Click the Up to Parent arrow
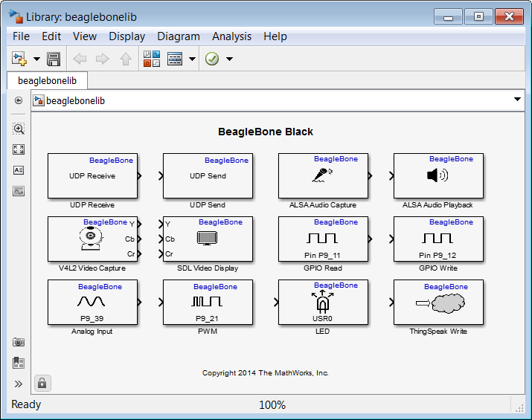The image size is (532, 420). pyautogui.click(x=125, y=59)
